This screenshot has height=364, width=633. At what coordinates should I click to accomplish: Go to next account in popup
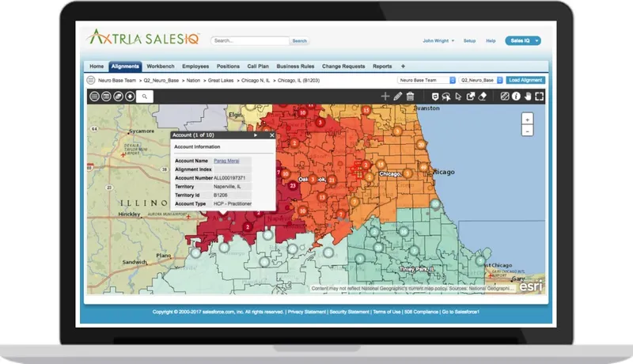click(256, 135)
